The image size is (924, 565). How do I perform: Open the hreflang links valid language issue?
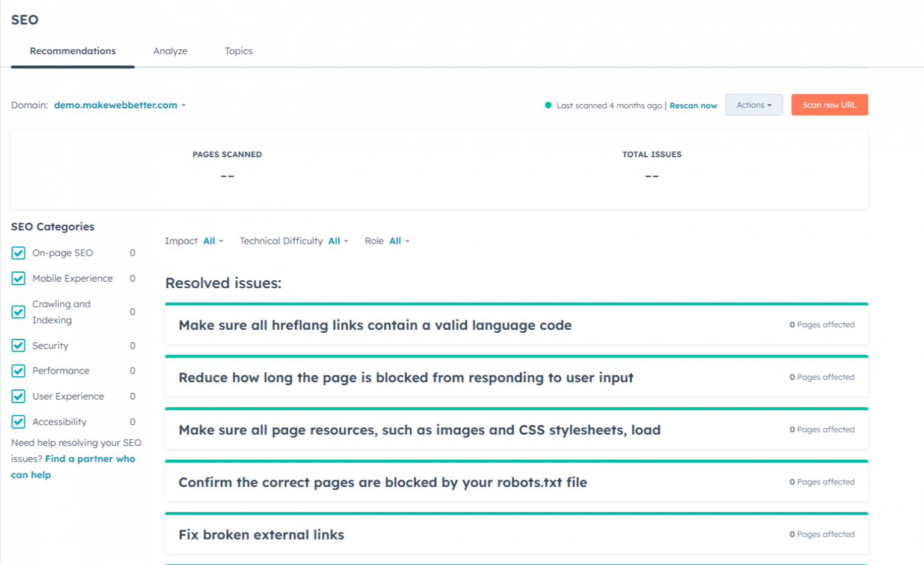click(x=375, y=326)
